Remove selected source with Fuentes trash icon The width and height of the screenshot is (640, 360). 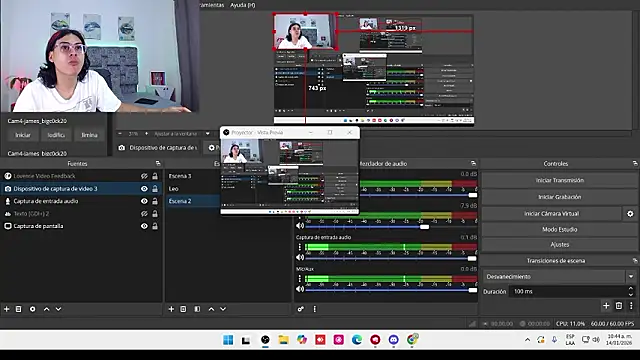point(18,309)
